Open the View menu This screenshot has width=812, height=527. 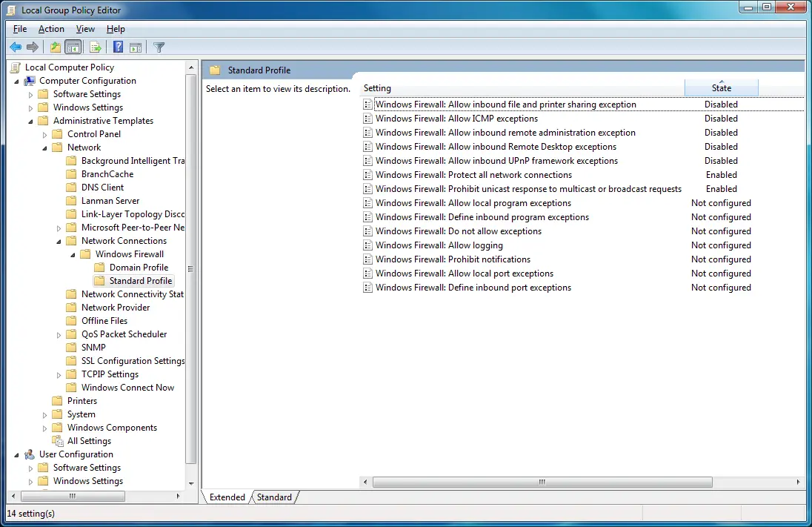tap(85, 29)
